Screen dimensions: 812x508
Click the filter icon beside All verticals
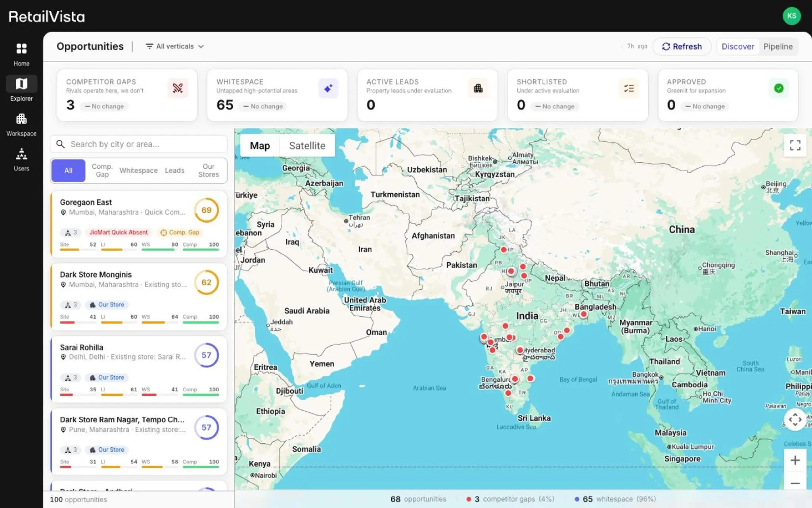pyautogui.click(x=149, y=46)
